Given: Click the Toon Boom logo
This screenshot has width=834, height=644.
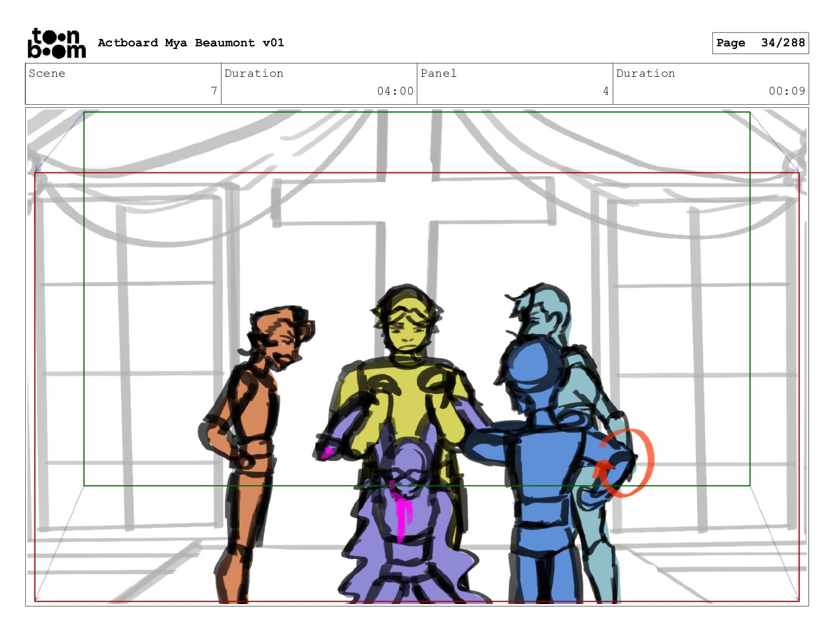Looking at the screenshot, I should pyautogui.click(x=56, y=43).
